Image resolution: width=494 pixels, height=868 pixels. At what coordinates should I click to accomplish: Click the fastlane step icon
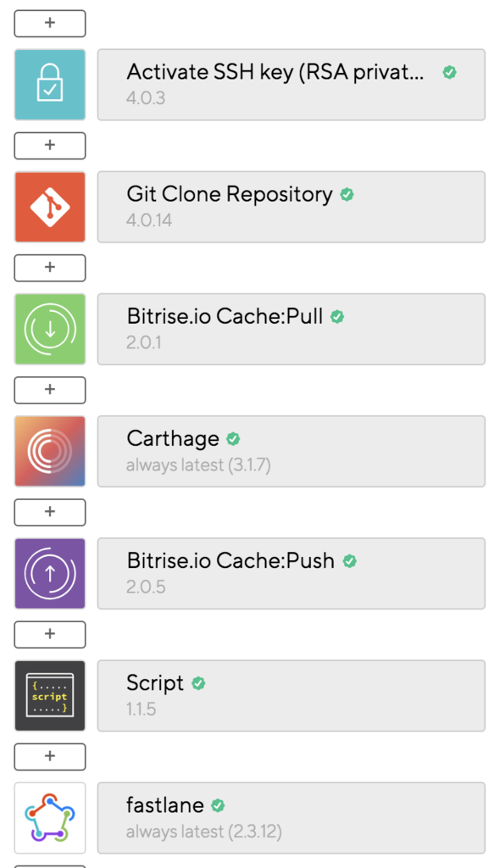pyautogui.click(x=50, y=818)
